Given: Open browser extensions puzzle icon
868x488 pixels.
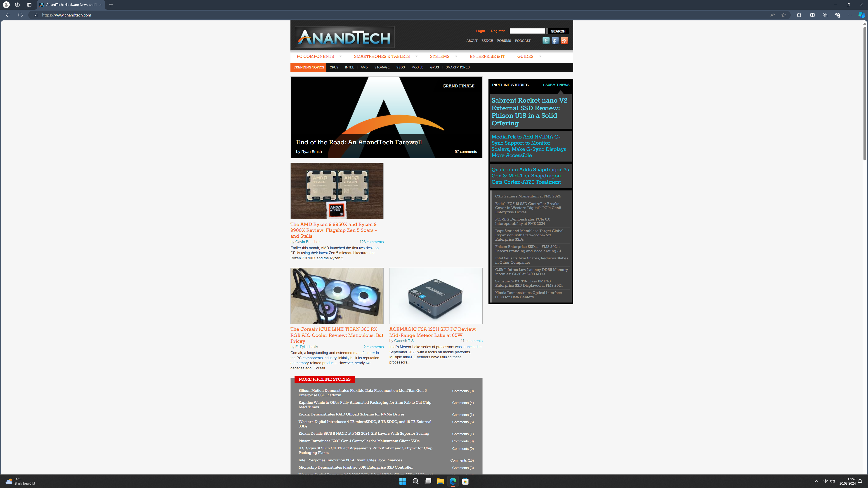Looking at the screenshot, I should (x=799, y=15).
